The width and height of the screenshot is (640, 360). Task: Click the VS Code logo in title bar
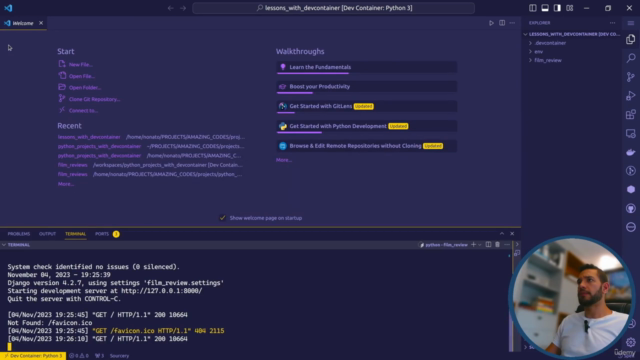pyautogui.click(x=8, y=8)
